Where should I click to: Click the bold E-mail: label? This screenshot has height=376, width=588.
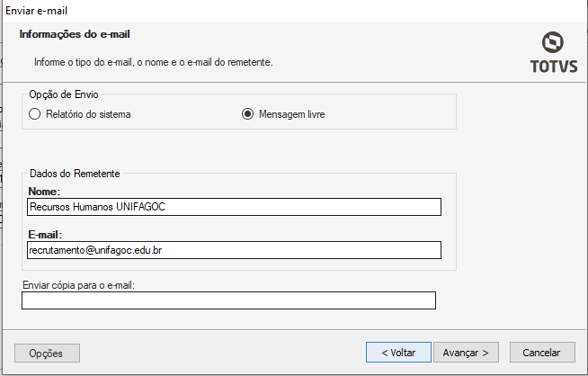pyautogui.click(x=45, y=235)
